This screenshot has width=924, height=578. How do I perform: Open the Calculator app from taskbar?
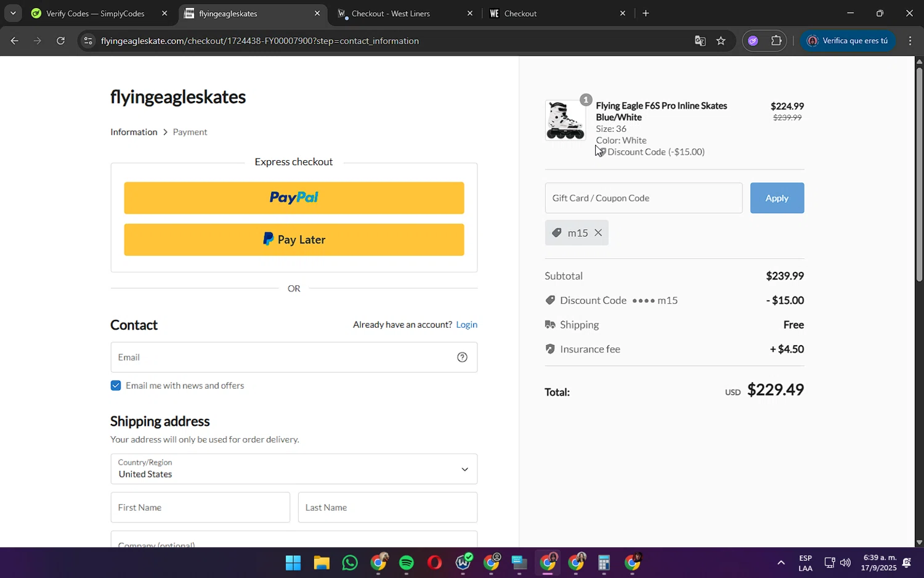tap(604, 563)
